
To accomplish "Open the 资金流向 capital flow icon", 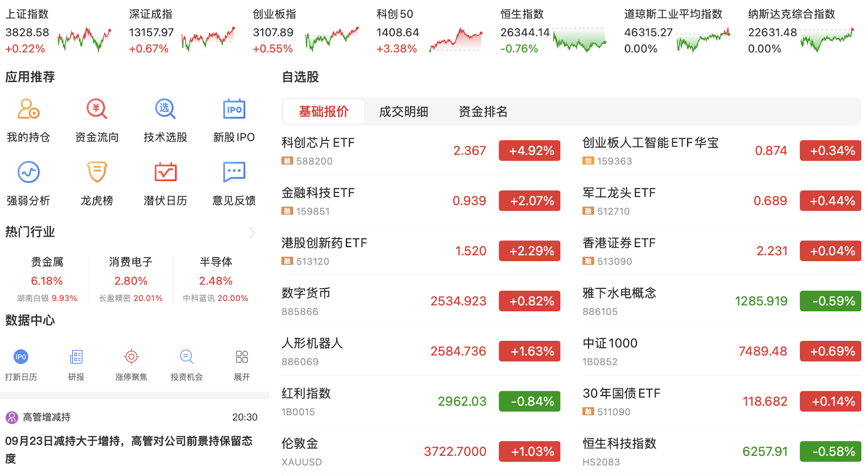I will tap(97, 110).
